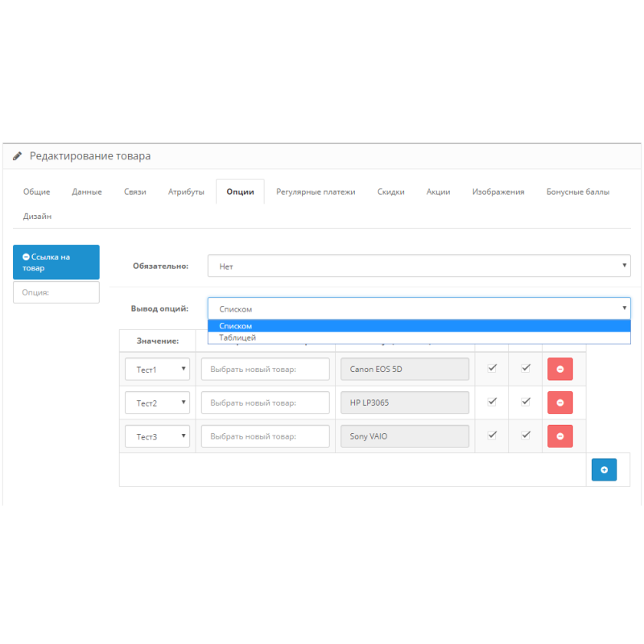Switch to the Атрибуты tab
Screen dimensions: 644x644
pos(186,192)
